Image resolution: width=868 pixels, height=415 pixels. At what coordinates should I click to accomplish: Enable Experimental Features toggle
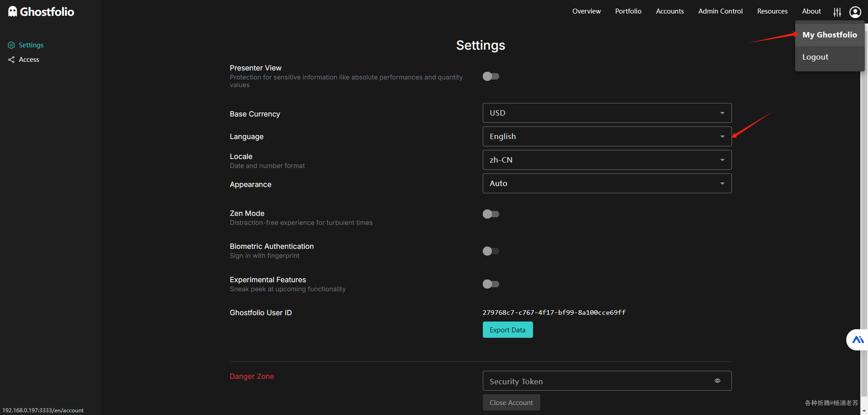tap(491, 284)
